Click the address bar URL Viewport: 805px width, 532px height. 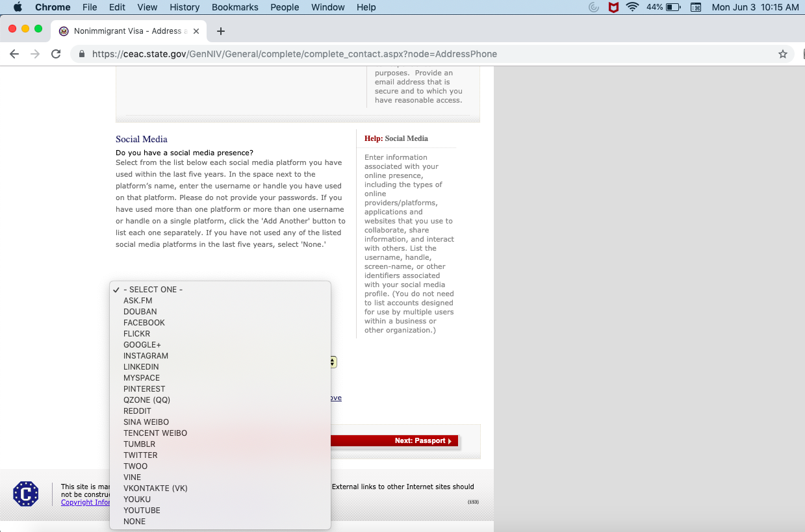294,54
